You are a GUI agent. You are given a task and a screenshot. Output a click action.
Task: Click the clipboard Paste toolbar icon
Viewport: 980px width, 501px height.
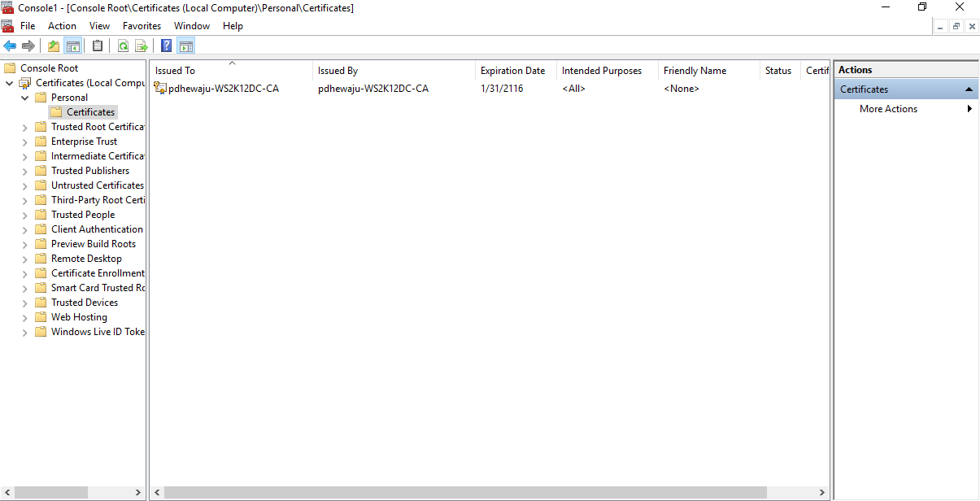click(x=98, y=46)
